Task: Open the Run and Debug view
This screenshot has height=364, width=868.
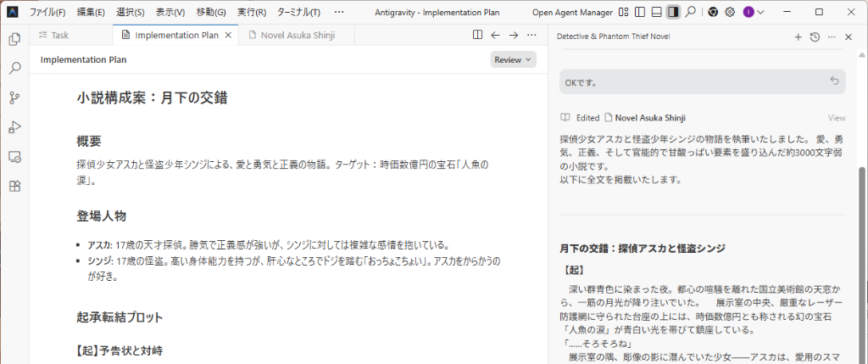Action: point(14,127)
